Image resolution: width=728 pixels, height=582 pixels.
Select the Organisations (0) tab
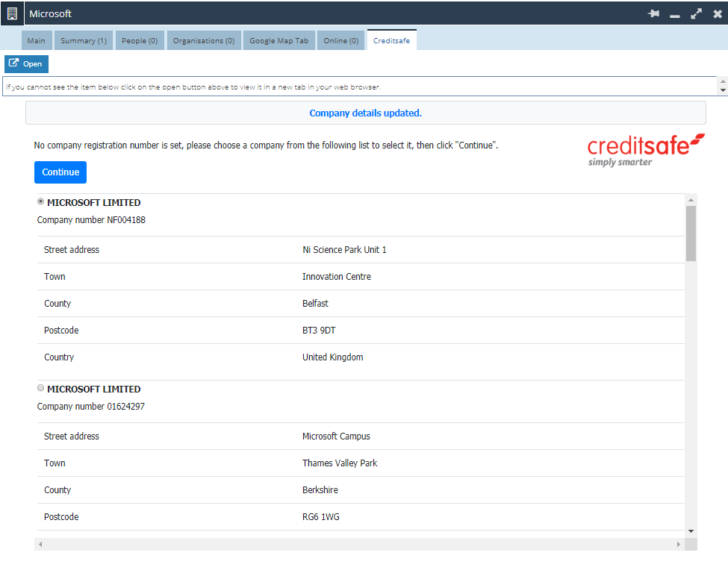click(x=204, y=40)
